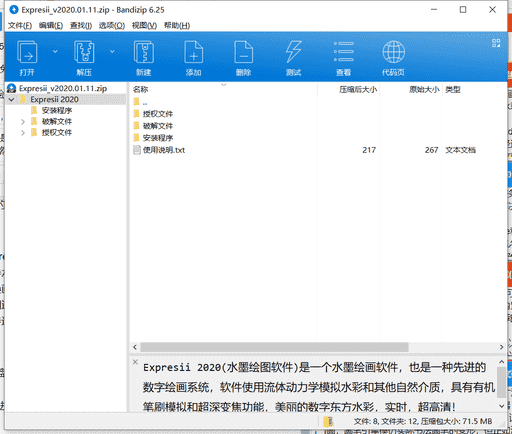Click the New archive toolbar icon
Screen dimensions: 512x434
point(144,52)
